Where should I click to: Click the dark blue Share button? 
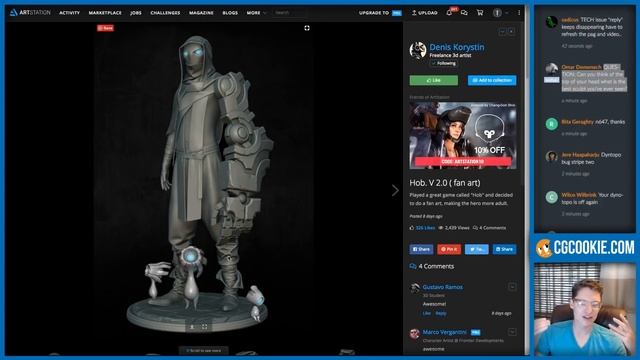[x=504, y=249]
